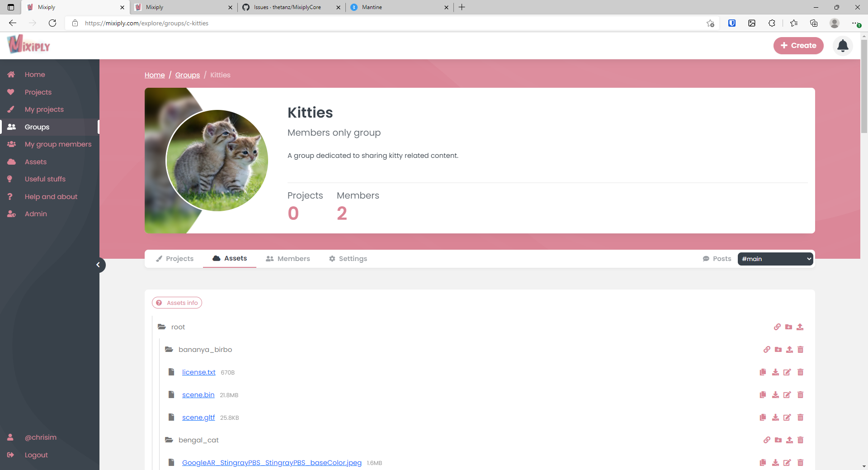Switch to the Projects tab

pos(175,259)
